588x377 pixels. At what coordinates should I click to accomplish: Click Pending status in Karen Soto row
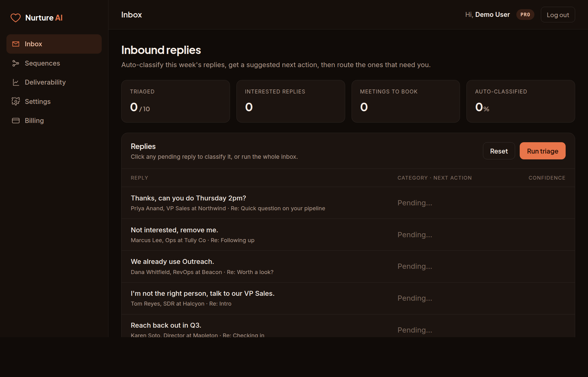[x=415, y=330]
